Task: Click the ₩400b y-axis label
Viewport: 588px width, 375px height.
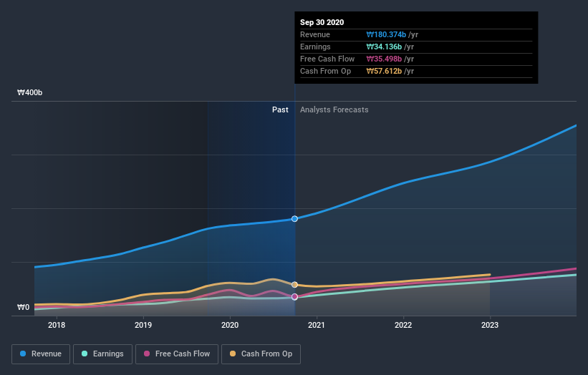Action: [x=29, y=92]
